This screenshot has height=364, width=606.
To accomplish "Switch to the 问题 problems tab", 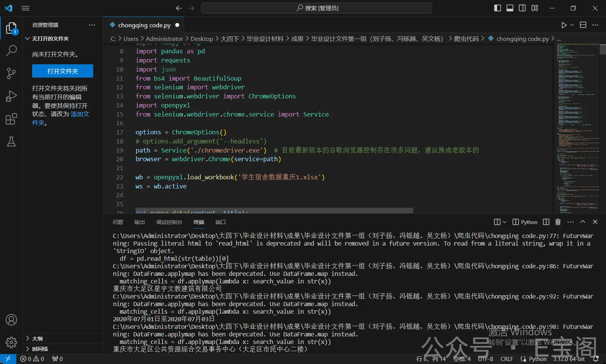I will point(118,222).
